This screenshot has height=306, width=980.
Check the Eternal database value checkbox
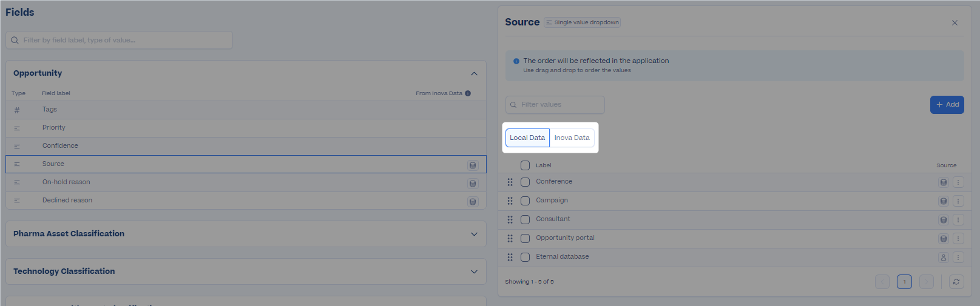(x=525, y=258)
